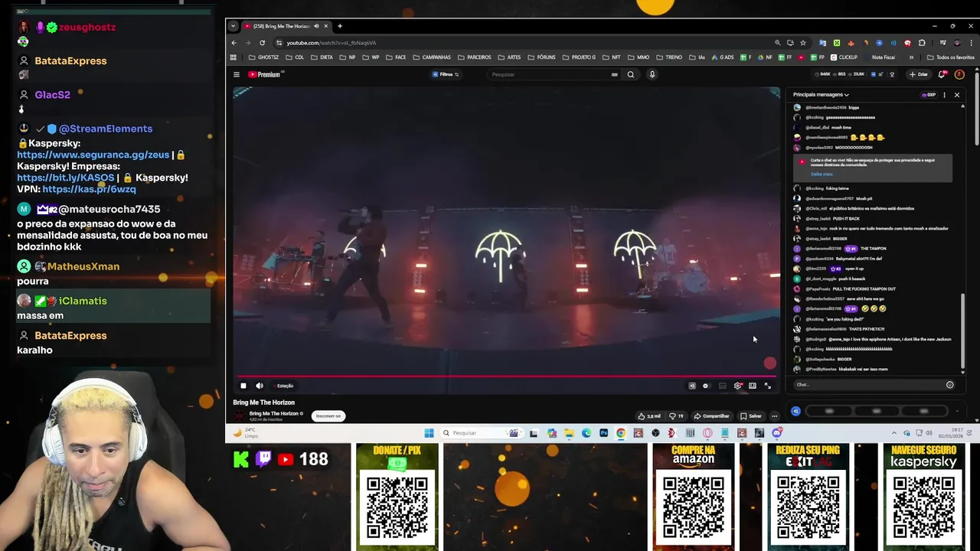The height and width of the screenshot is (551, 980).
Task: Open YouTube notifications bell
Action: [x=942, y=74]
